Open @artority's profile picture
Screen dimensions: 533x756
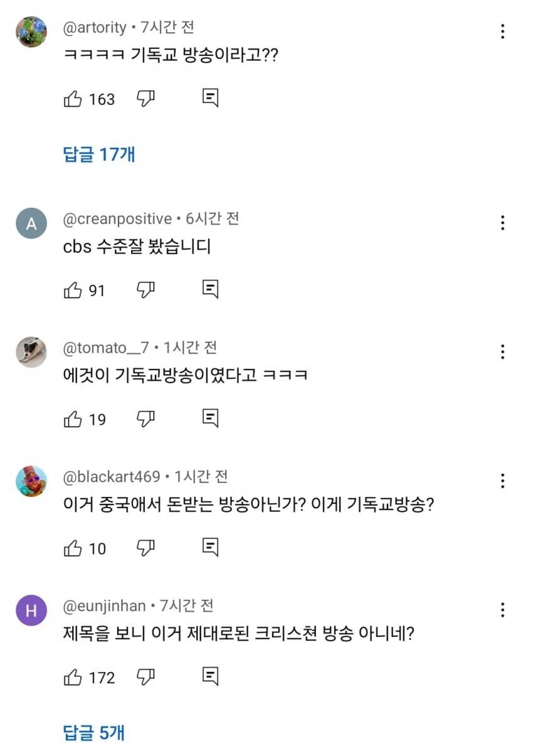tap(31, 31)
